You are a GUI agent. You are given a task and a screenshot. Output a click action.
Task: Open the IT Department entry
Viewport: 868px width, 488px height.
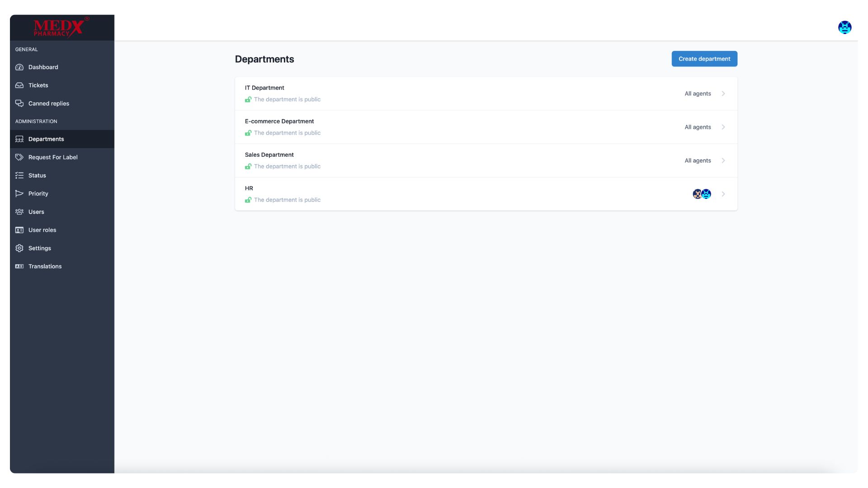486,94
